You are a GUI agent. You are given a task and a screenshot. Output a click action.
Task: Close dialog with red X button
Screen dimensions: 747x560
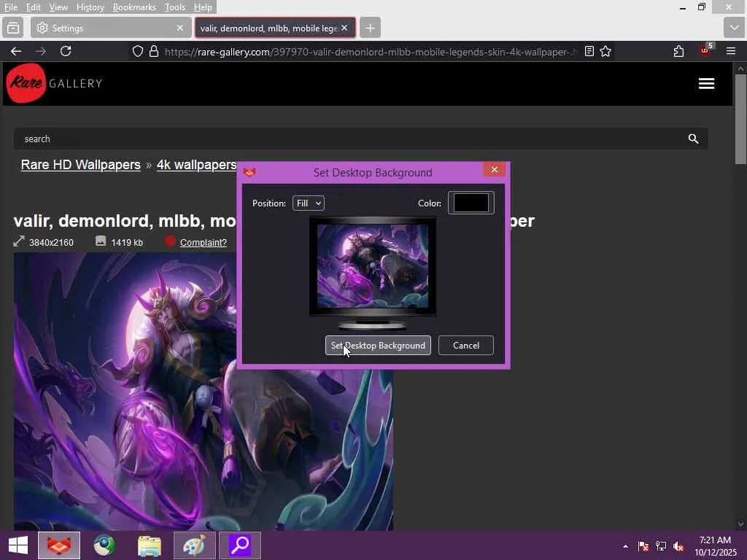click(495, 170)
